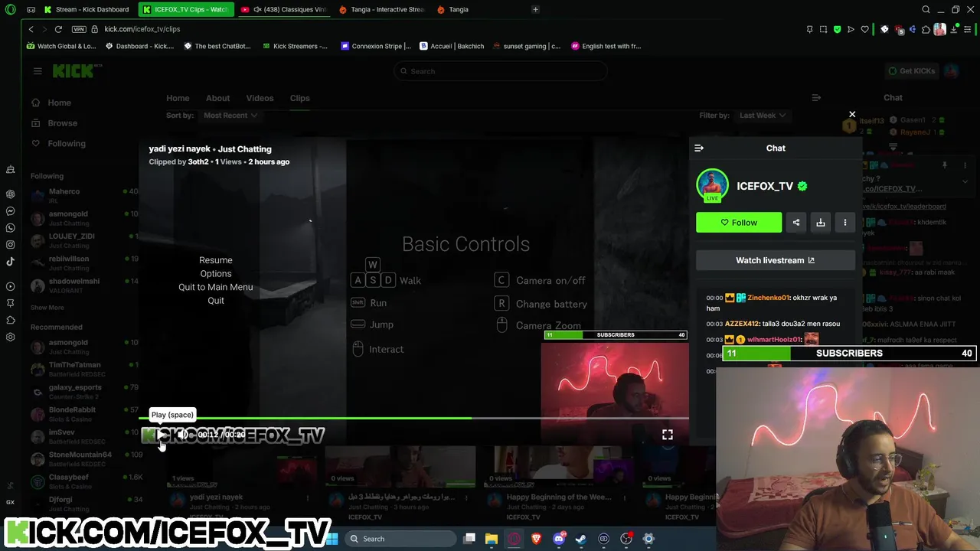This screenshot has height=551, width=980.
Task: Open Filter by Last Week dropdown
Action: (763, 116)
